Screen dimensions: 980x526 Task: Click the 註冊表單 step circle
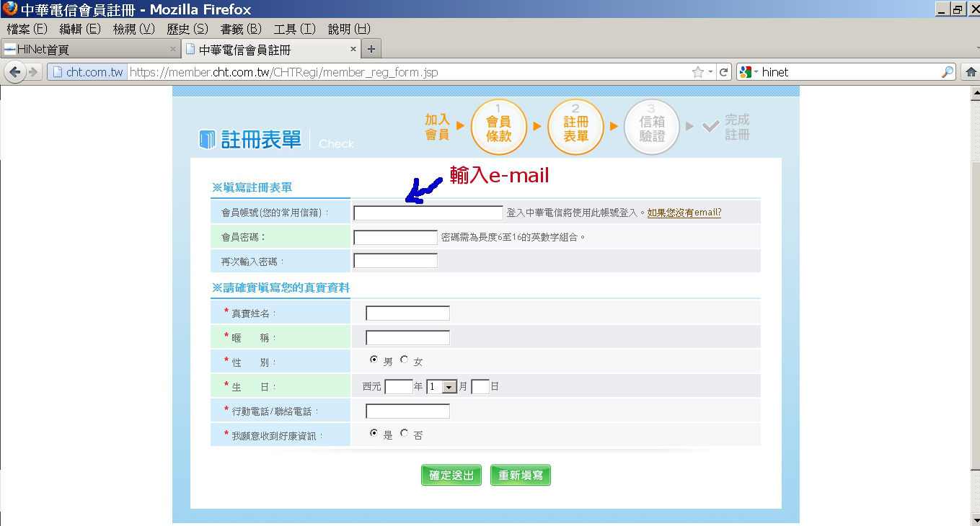coord(575,128)
